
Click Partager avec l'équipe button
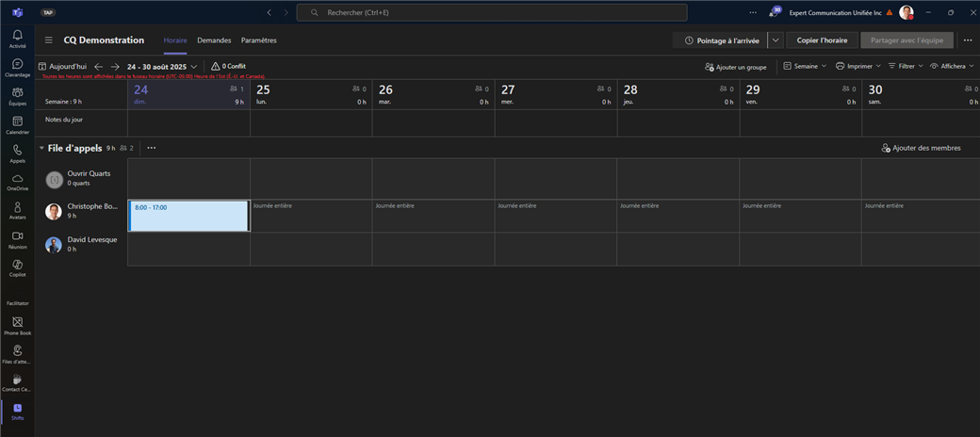[x=906, y=40]
